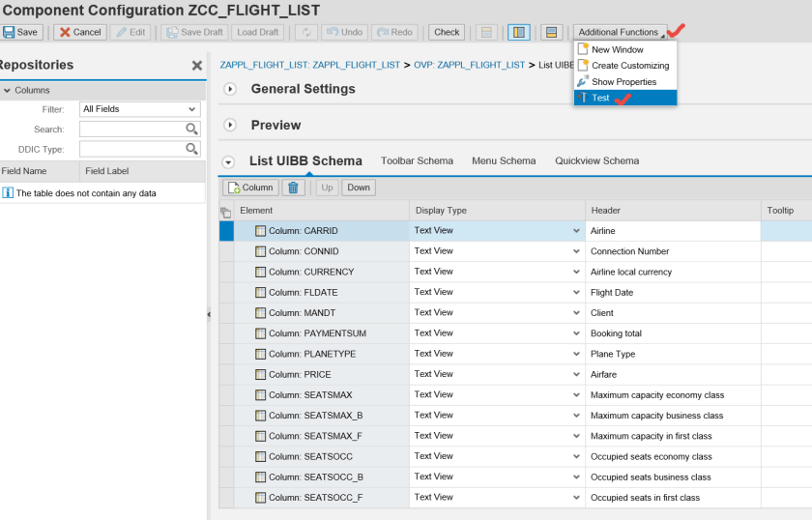The image size is (812, 520).
Task: Choose Show Properties in the dropdown menu
Action: click(x=623, y=82)
